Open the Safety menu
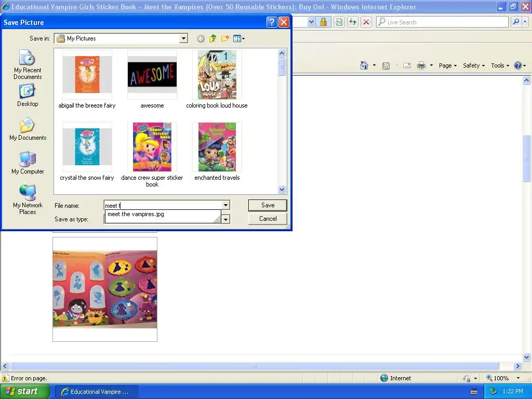Viewport: 532px width, 399px height. [474, 65]
